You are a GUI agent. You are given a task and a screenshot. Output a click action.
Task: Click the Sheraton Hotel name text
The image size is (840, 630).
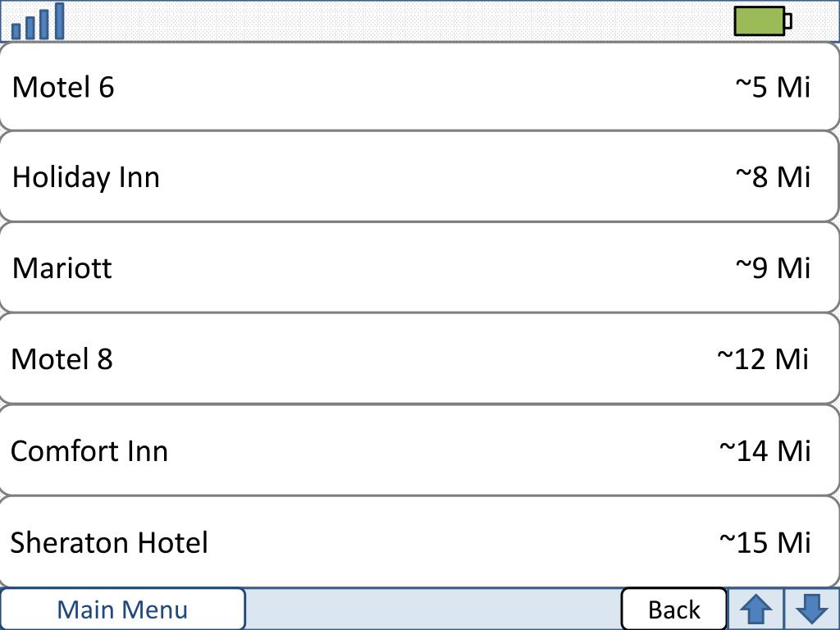point(109,542)
